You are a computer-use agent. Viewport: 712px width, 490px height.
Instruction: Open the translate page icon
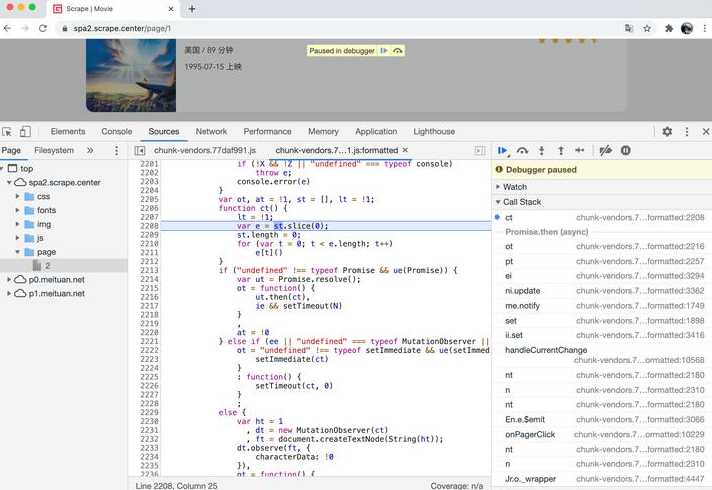(x=629, y=28)
